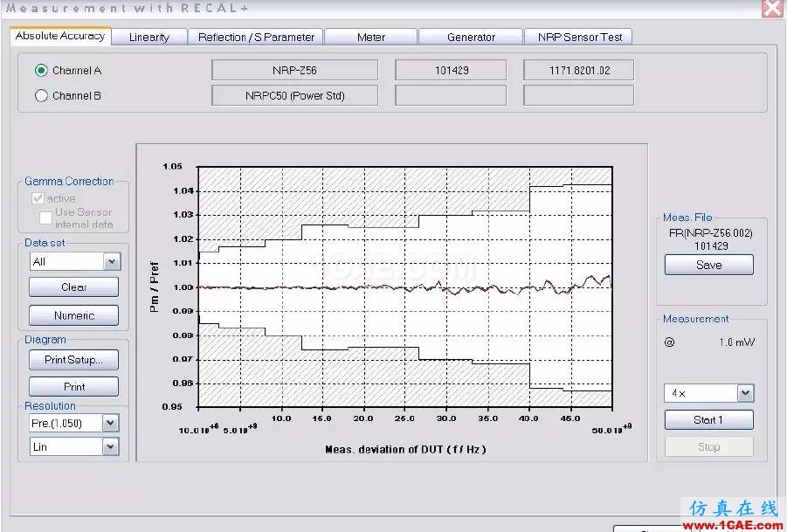Expand the Pre.(1.050) resolution dropdown
Screen dimensions: 787x532
110,423
